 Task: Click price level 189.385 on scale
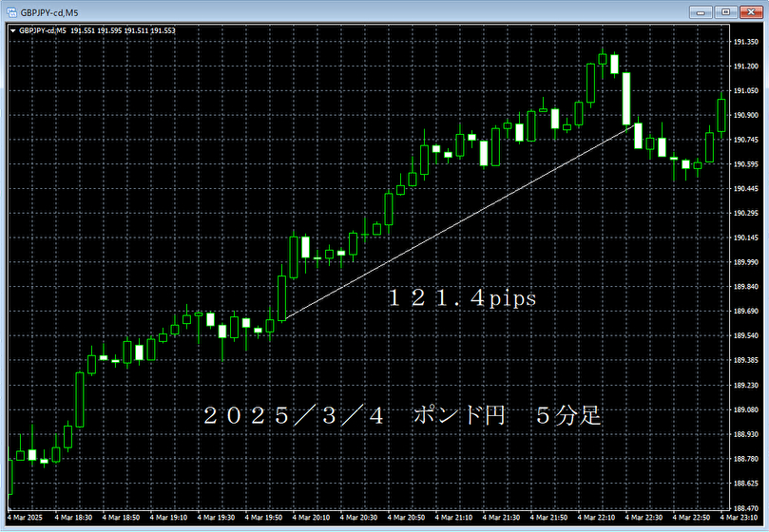coord(746,360)
